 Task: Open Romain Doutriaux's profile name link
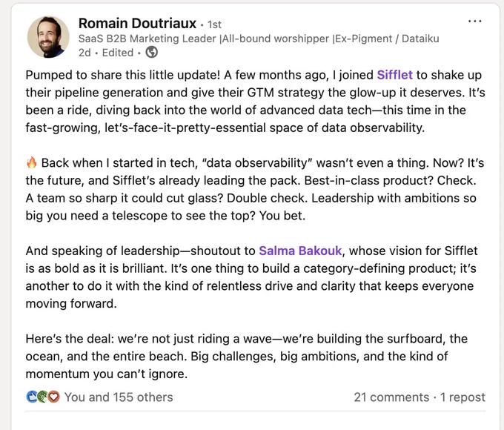(137, 24)
